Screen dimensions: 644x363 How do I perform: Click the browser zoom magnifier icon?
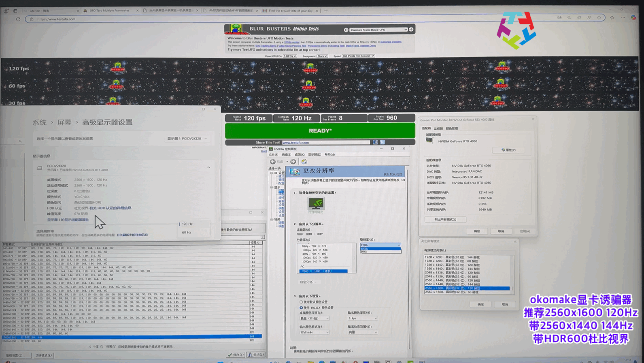pos(569,18)
